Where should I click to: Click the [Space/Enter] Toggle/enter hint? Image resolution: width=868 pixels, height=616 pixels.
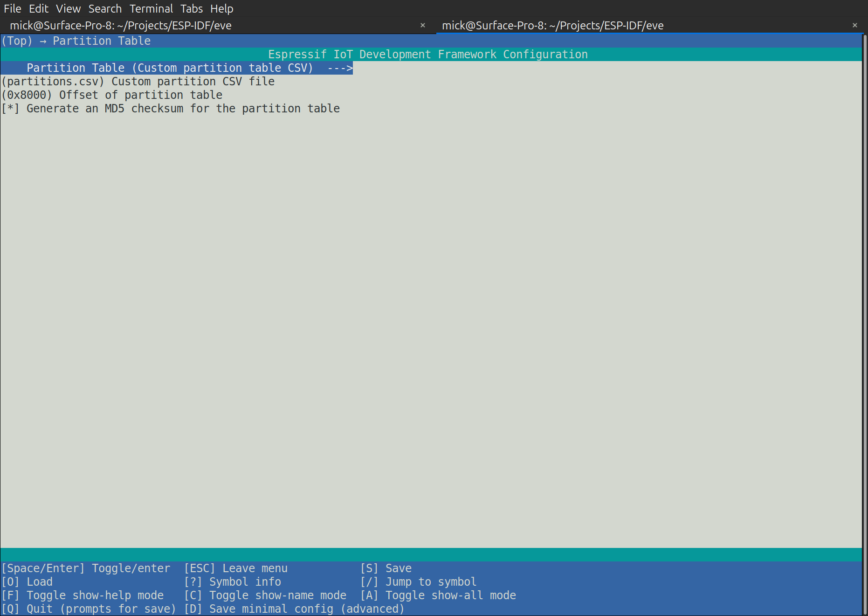(x=86, y=568)
